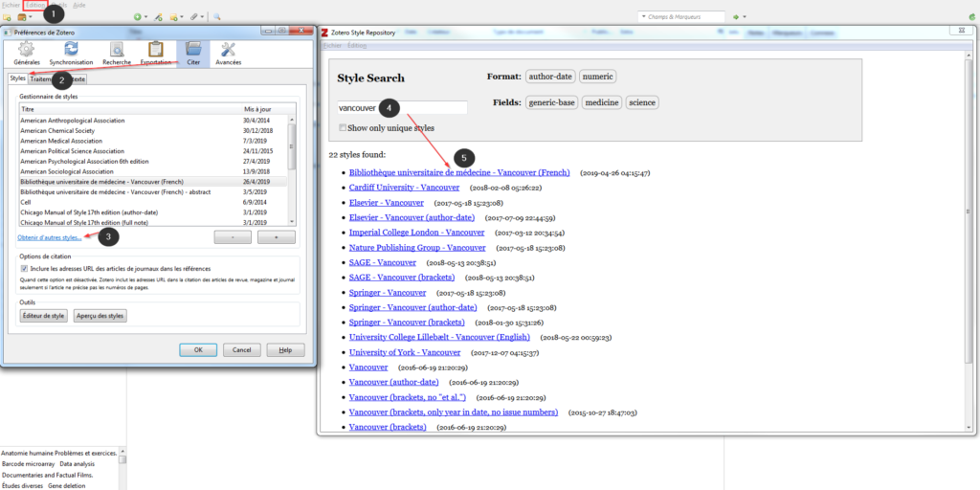This screenshot has height=490, width=980.
Task: Click the New Collection toolbar icon
Action: click(x=7, y=17)
